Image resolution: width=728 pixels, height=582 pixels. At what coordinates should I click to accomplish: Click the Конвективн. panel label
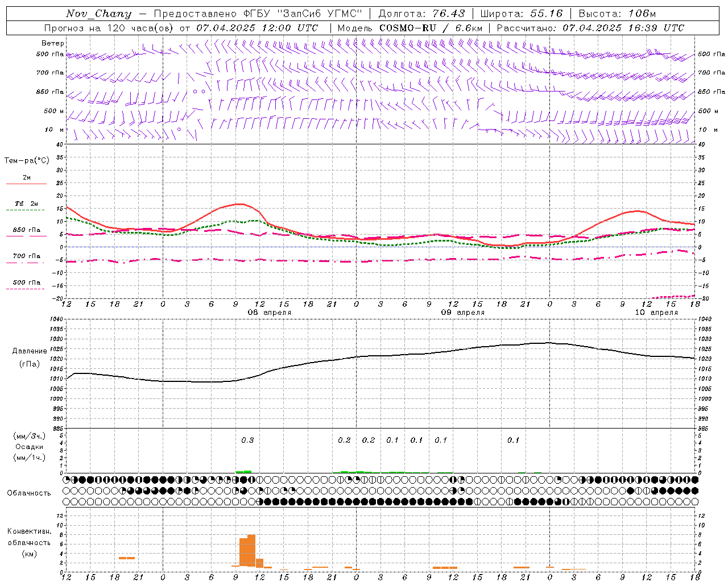(29, 531)
